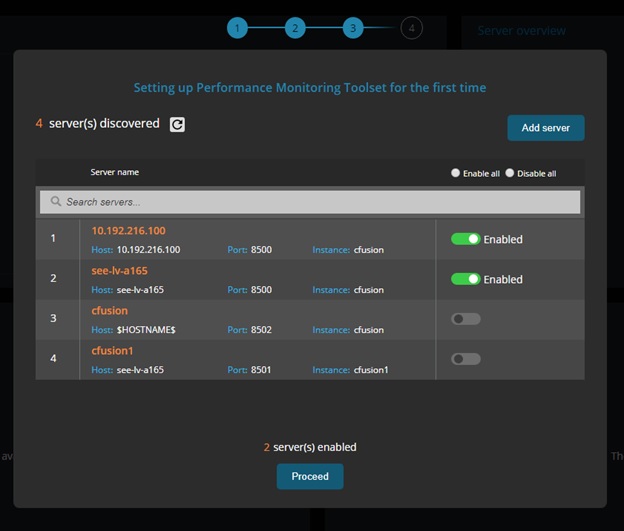The width and height of the screenshot is (624, 531).
Task: Open the 10.192.216.100 server name link
Action: 128,231
